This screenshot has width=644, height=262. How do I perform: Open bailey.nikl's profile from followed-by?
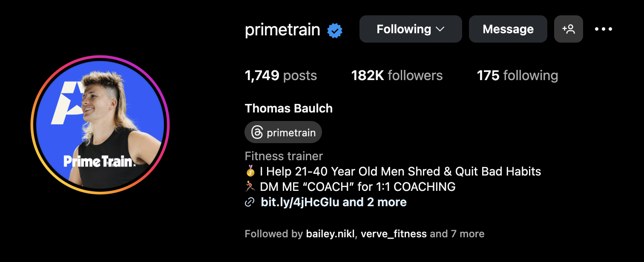click(x=330, y=234)
